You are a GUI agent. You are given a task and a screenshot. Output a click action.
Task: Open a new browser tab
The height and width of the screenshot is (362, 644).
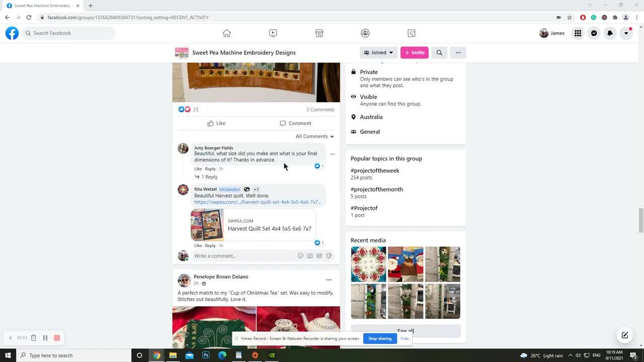[91, 6]
